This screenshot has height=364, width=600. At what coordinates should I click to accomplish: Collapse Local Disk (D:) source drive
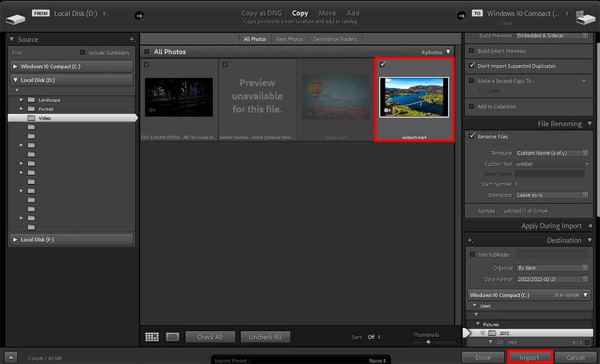(x=15, y=80)
